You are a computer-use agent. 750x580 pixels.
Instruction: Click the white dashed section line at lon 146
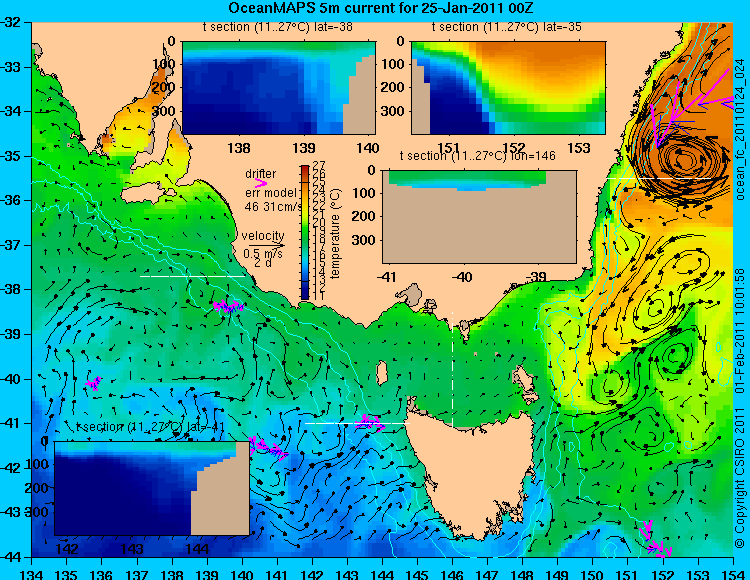tap(452, 370)
